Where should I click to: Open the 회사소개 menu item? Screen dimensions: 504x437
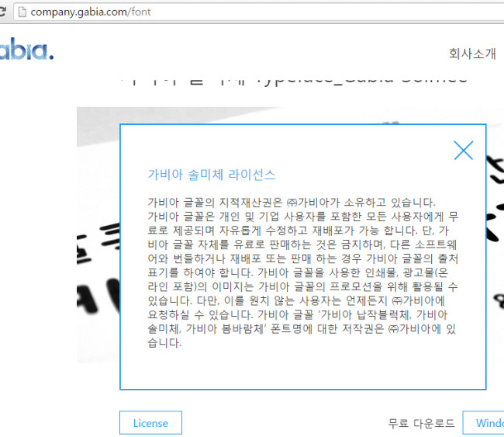471,54
